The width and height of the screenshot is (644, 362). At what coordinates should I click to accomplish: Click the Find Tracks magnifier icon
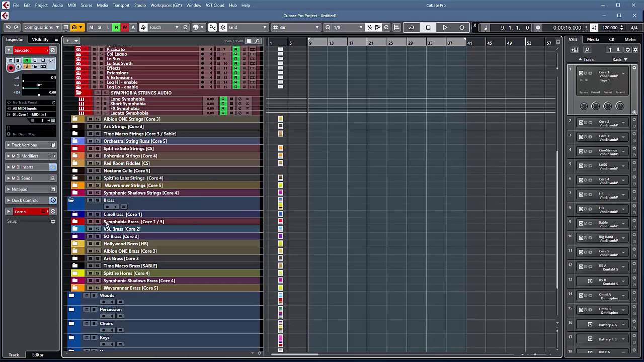[x=257, y=41]
